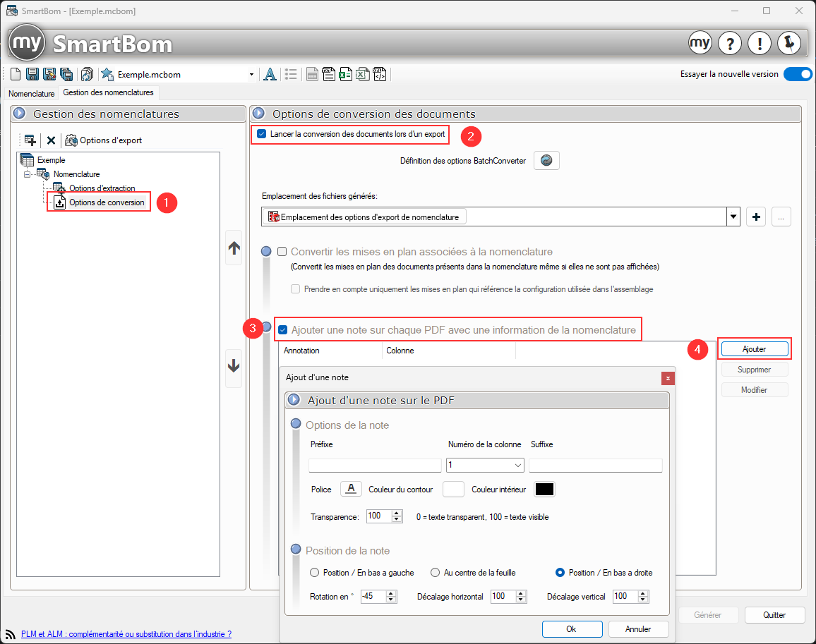This screenshot has width=816, height=644.
Task: Click the BatchConverter options definition icon
Action: click(546, 160)
